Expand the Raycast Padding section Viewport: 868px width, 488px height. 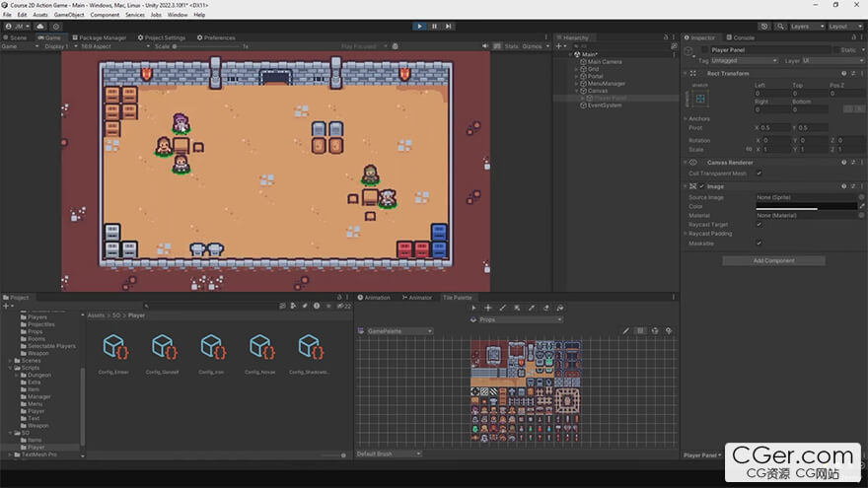686,234
